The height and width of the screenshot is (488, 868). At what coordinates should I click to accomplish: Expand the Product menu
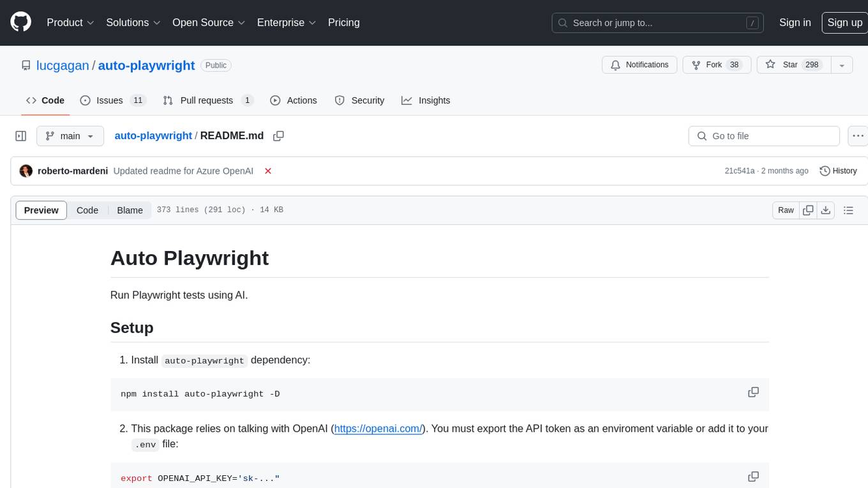[x=70, y=22]
